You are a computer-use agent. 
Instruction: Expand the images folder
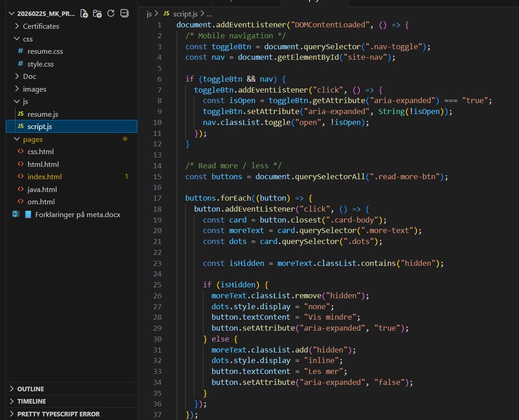click(x=17, y=89)
